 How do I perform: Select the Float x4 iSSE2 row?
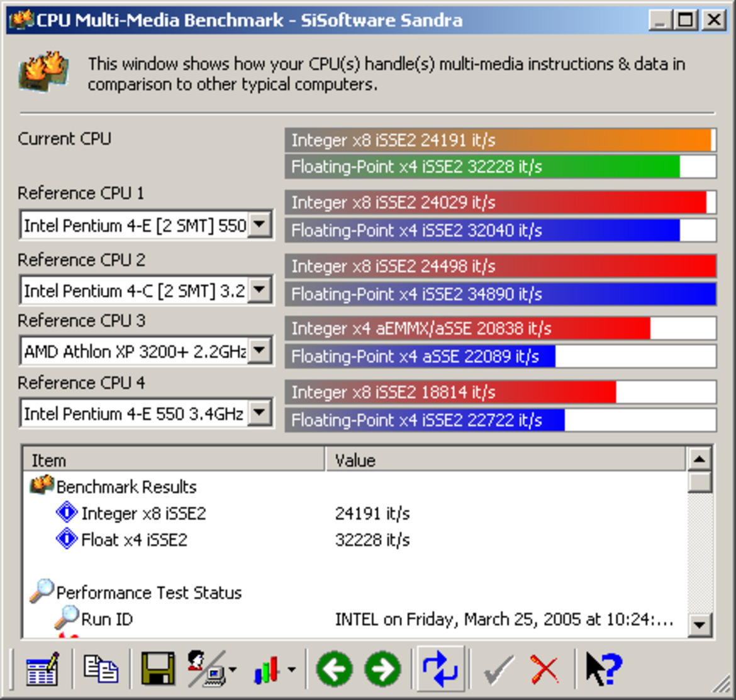point(355,540)
